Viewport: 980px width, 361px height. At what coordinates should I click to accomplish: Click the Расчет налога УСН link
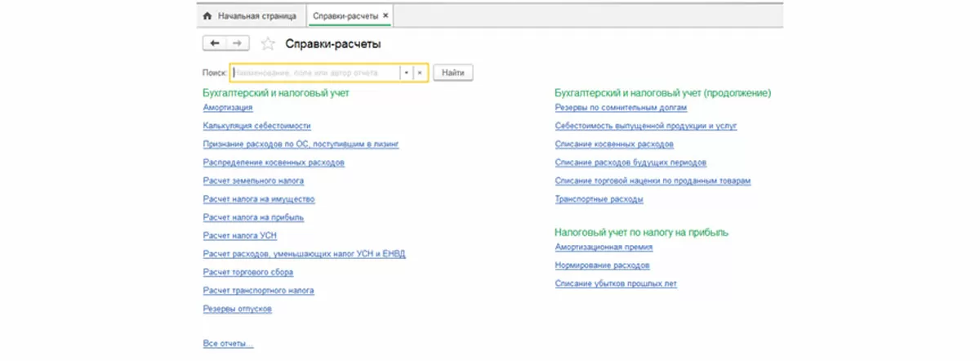(239, 235)
